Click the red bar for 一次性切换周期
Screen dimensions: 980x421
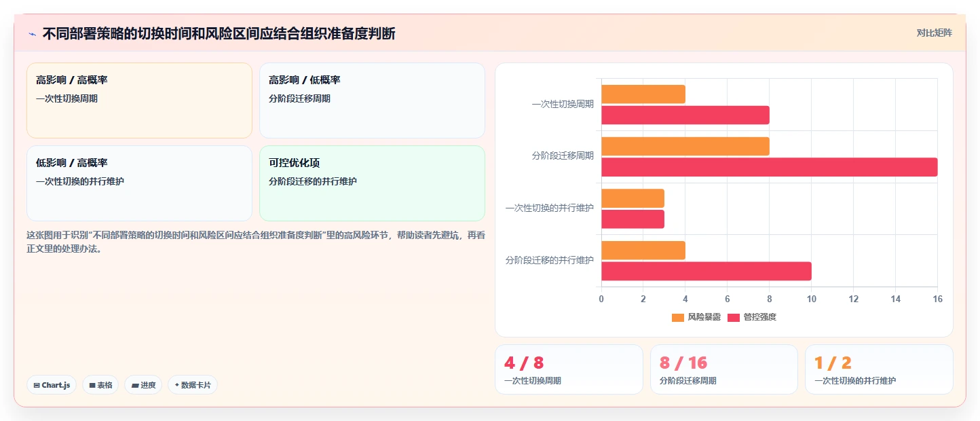click(685, 115)
